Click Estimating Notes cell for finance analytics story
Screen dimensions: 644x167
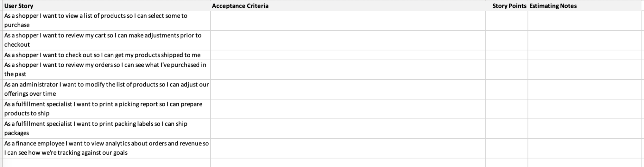tap(584, 148)
